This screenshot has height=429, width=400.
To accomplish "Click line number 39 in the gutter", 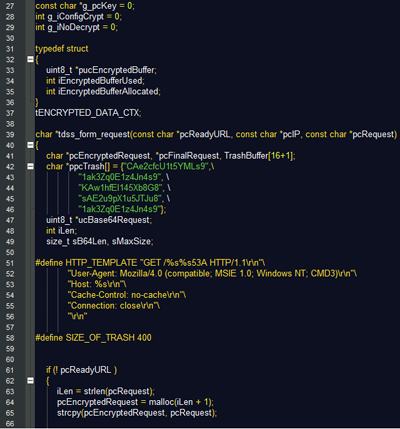I will [x=10, y=134].
